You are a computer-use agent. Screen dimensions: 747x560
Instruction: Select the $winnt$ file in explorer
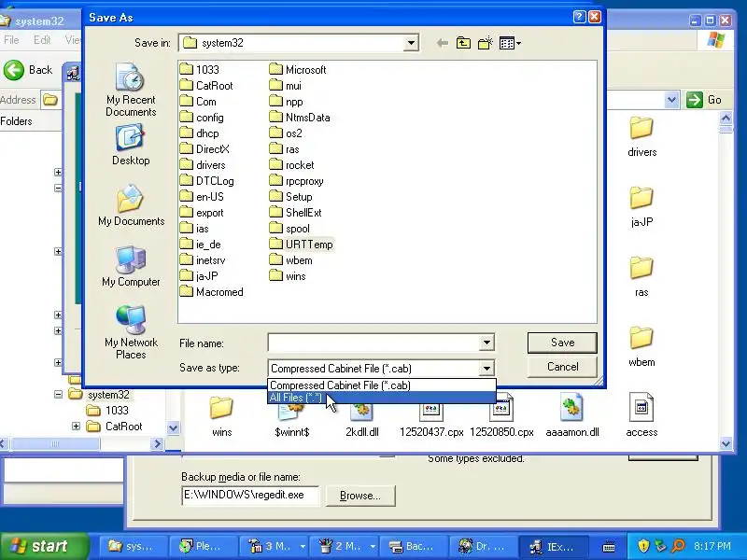click(x=292, y=415)
